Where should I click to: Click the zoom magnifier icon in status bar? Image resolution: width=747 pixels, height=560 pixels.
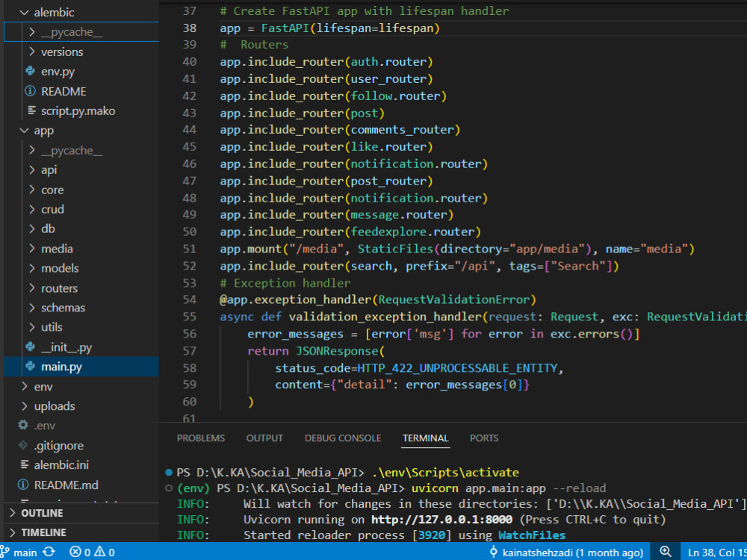click(x=666, y=552)
